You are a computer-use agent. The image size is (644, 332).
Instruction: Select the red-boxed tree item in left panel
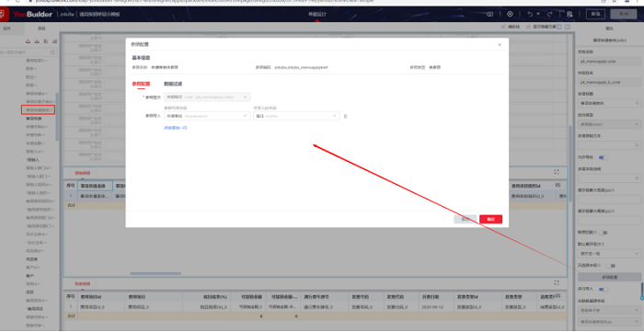[x=38, y=109]
